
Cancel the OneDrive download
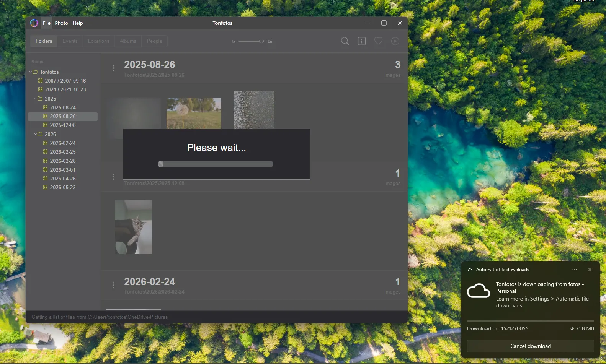[x=531, y=346]
